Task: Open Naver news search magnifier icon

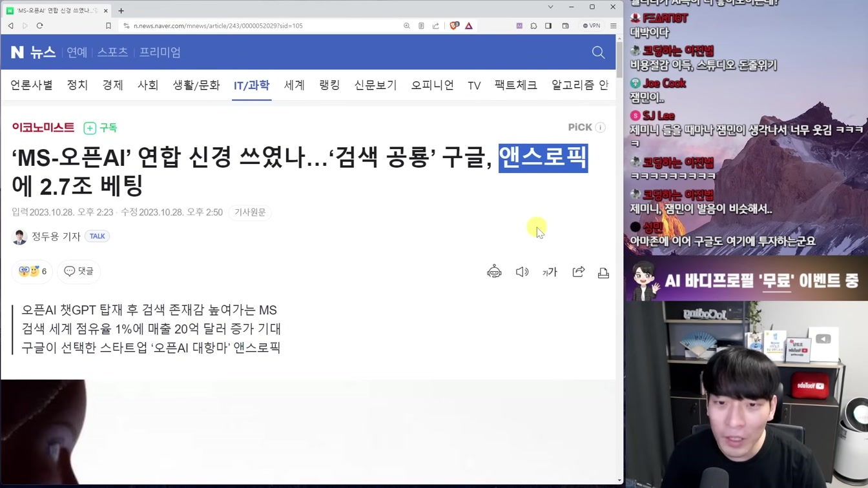Action: coord(599,52)
